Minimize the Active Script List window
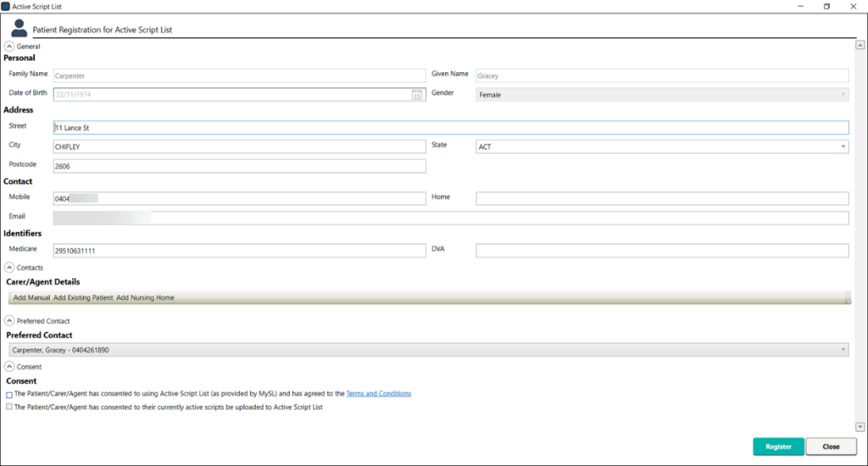The height and width of the screenshot is (466, 868). pos(801,7)
